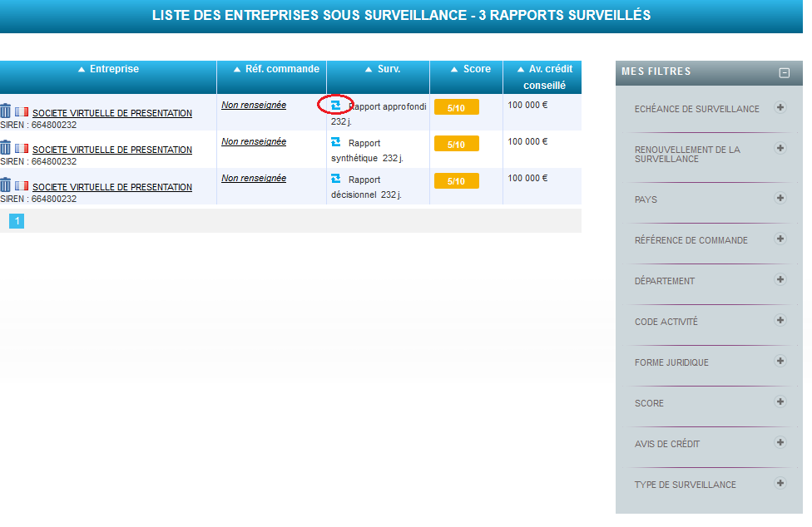The width and height of the screenshot is (812, 527).
Task: Delete the third surveillance row via trash icon
Action: point(6,185)
